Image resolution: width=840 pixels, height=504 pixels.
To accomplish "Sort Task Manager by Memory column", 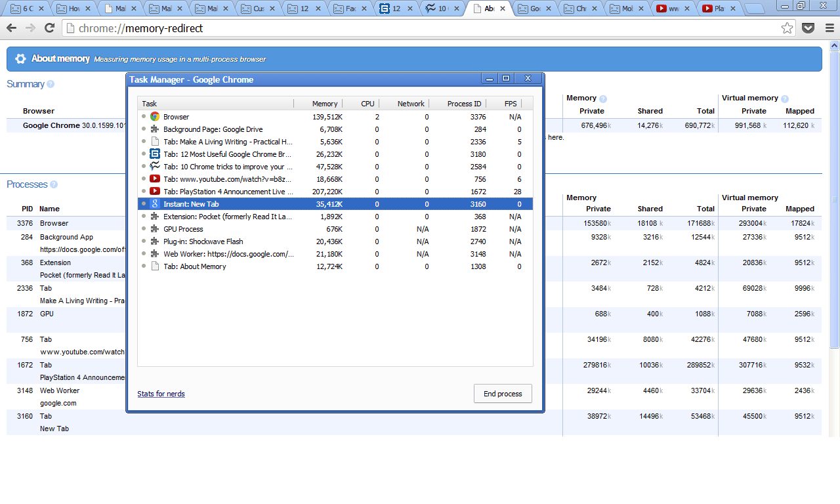I will click(x=318, y=104).
